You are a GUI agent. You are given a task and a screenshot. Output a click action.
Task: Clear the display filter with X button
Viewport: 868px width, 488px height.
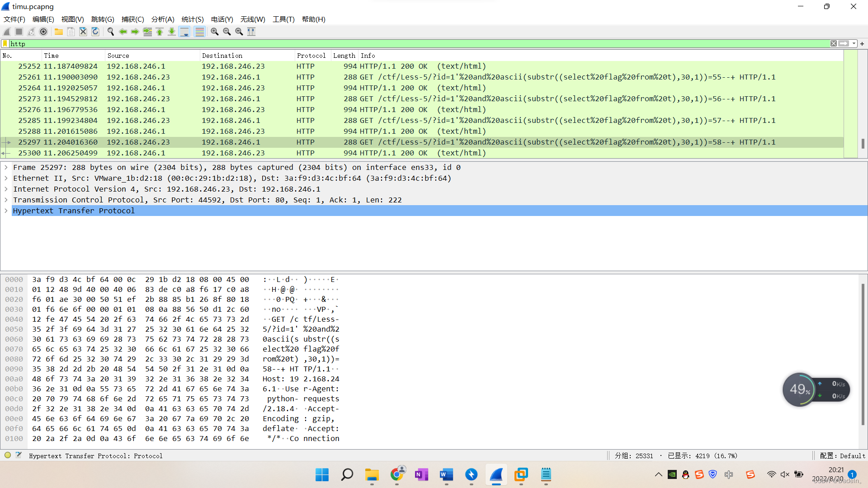coord(833,44)
